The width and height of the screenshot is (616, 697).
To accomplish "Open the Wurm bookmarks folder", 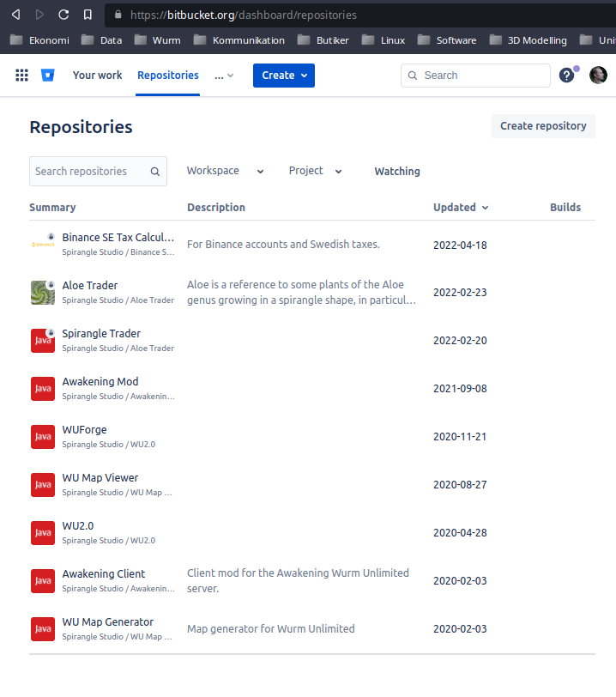I will click(157, 40).
